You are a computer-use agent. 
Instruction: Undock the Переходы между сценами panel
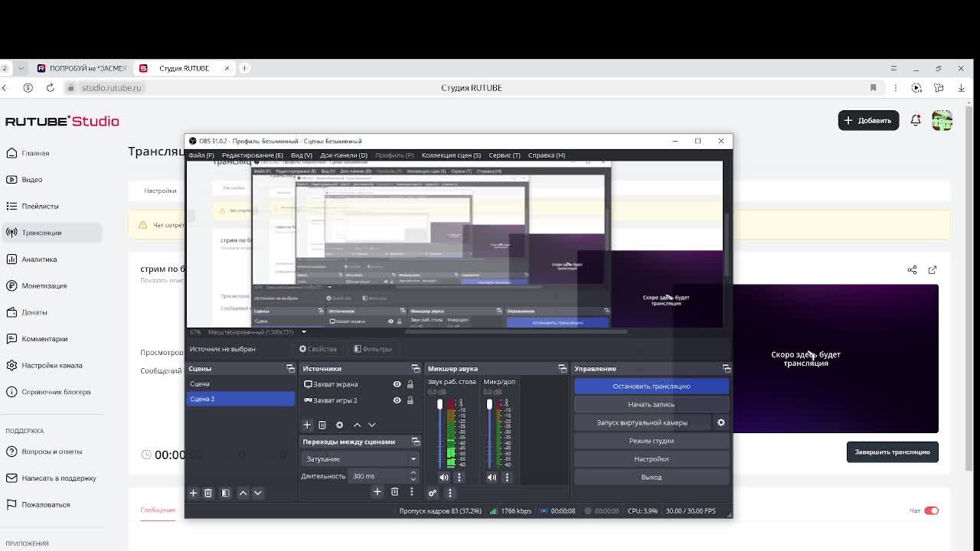coord(416,442)
